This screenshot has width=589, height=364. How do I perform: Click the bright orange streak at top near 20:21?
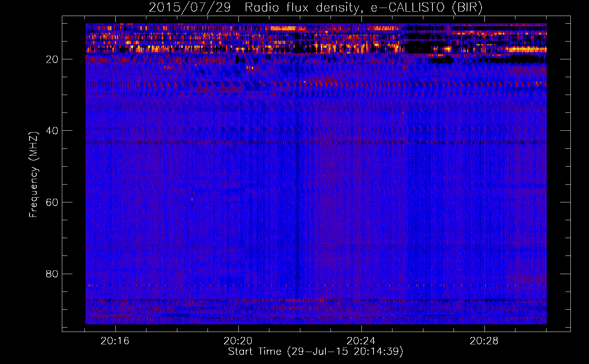(x=284, y=28)
